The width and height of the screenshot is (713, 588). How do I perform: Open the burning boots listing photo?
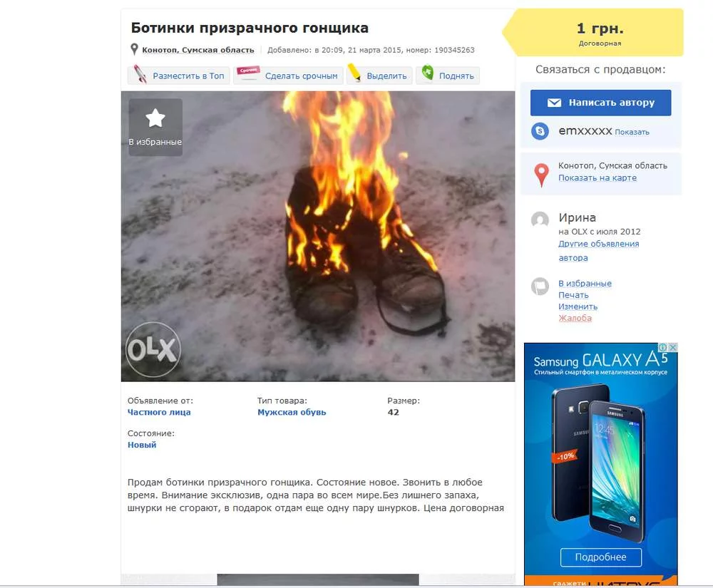[x=318, y=237]
